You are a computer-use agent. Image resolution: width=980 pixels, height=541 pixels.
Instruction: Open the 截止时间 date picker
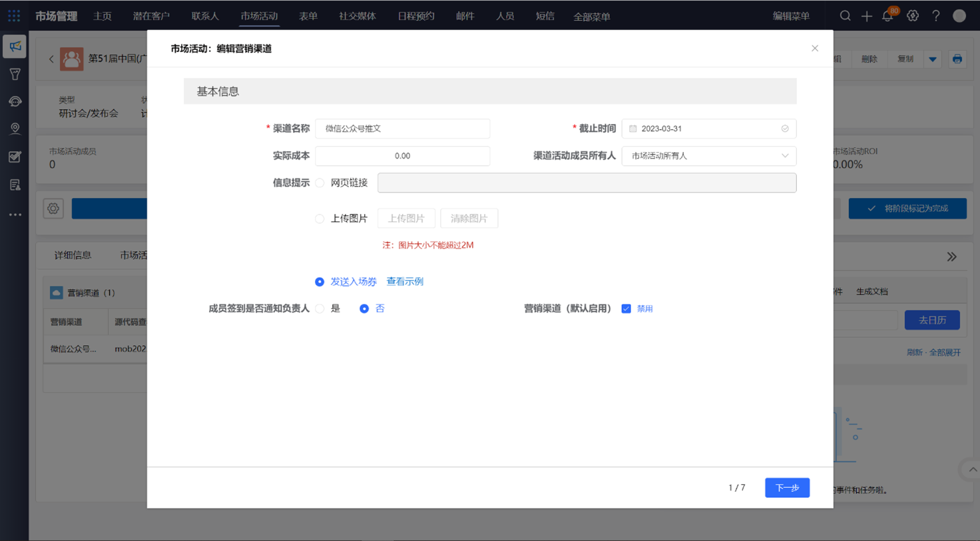pyautogui.click(x=708, y=129)
